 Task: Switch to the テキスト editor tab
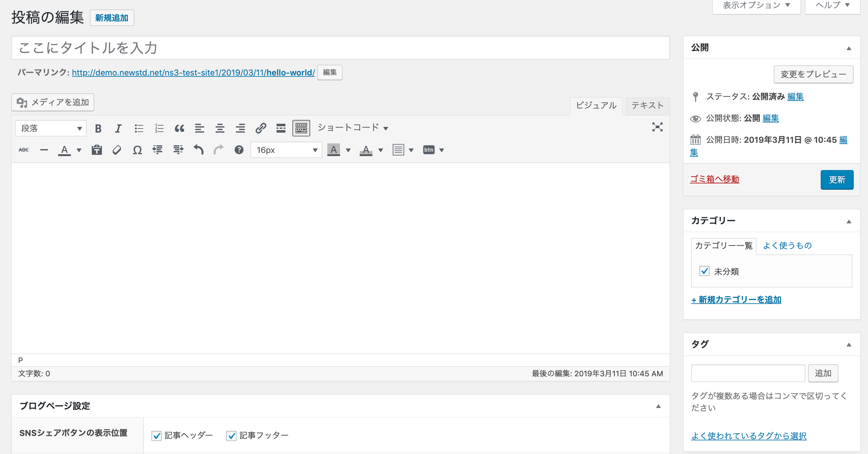647,105
